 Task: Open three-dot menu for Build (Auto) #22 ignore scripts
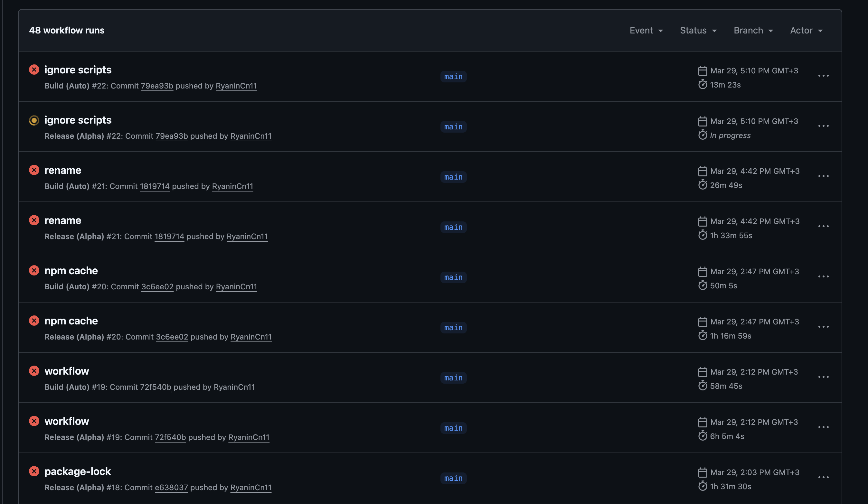tap(823, 76)
